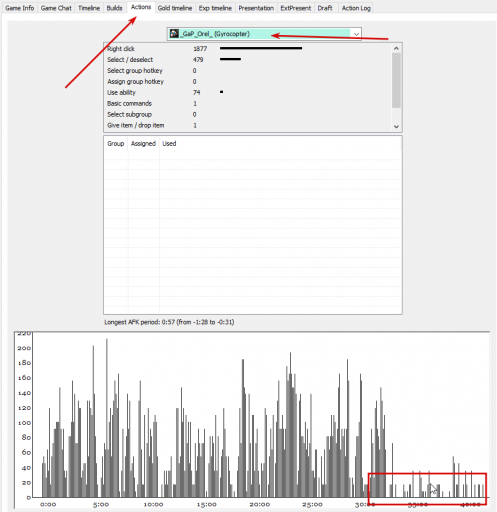Open the Gold timeline tab
The height and width of the screenshot is (512, 497).
[175, 8]
